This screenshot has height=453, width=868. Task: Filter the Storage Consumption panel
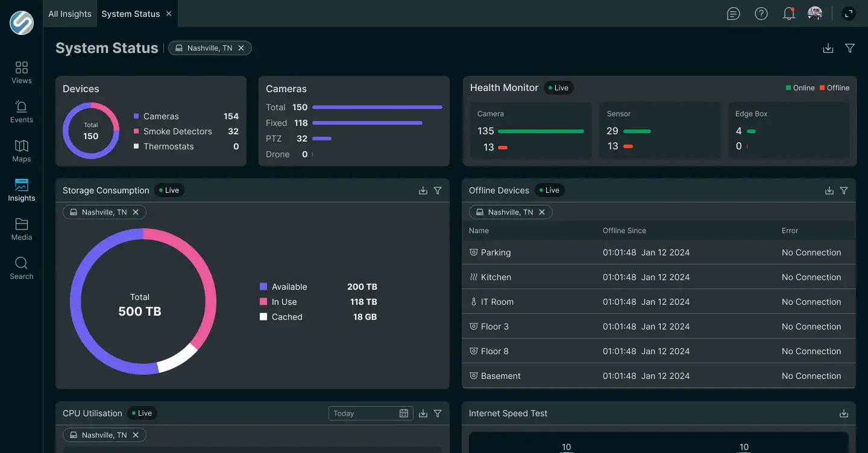pyautogui.click(x=438, y=190)
